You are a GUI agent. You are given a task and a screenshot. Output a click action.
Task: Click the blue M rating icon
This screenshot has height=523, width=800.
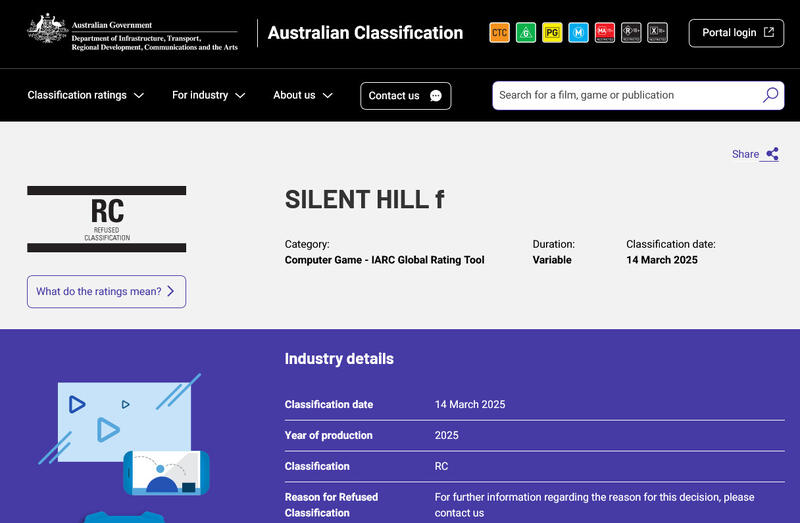579,33
